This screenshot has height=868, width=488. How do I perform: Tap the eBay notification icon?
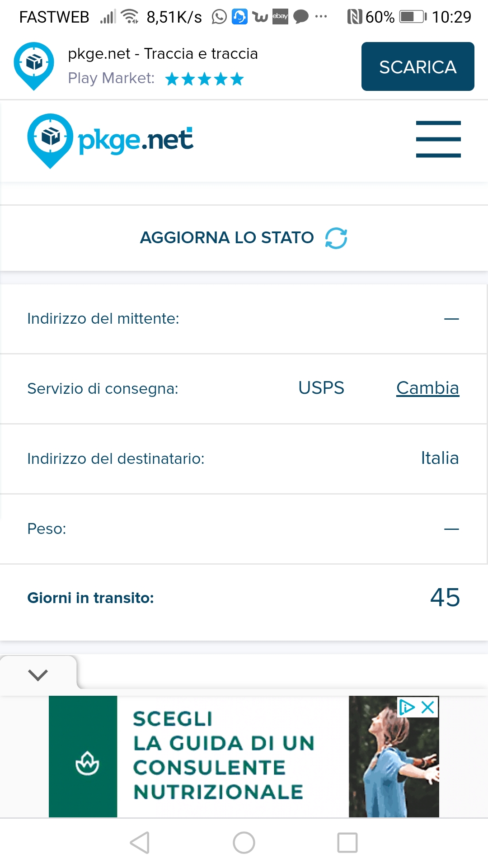tap(280, 17)
